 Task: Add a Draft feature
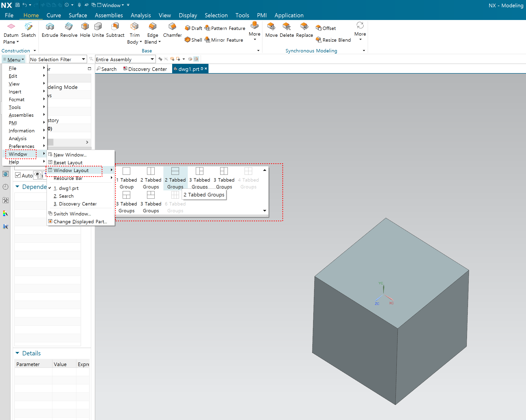coord(193,28)
